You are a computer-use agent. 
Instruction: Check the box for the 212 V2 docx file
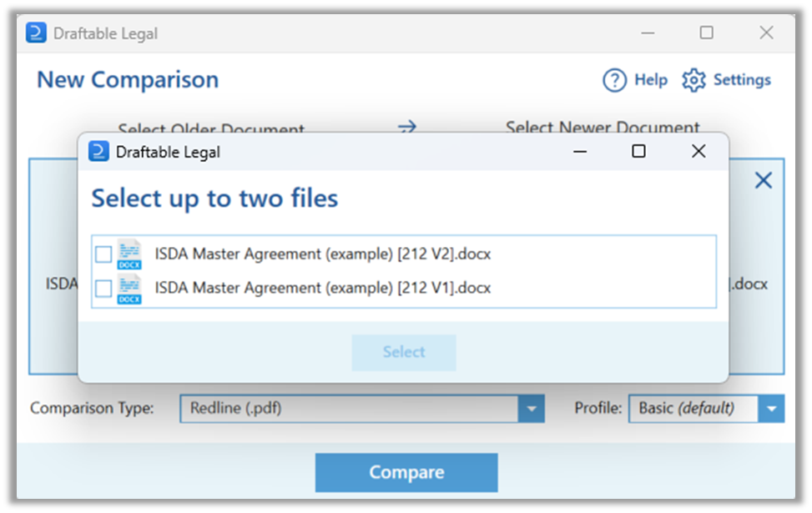(x=103, y=254)
